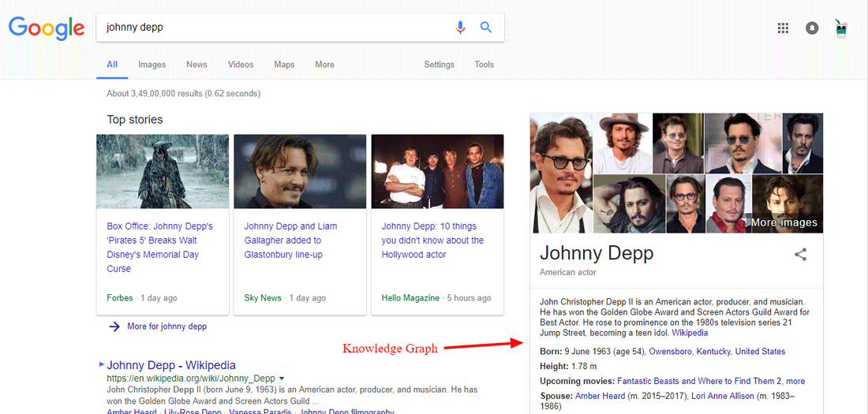Open the Johnny Depp - Wikipedia result title
The image size is (868, 414).
[171, 365]
